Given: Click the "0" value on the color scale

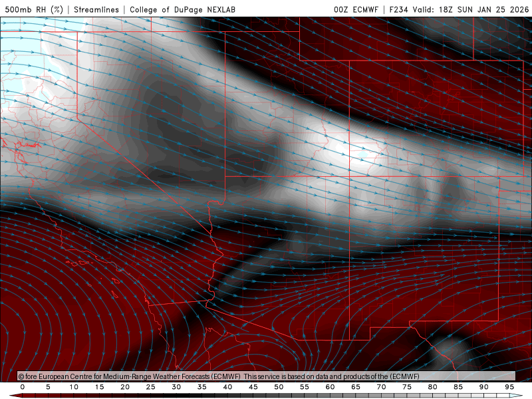Looking at the screenshot, I should pyautogui.click(x=23, y=387).
